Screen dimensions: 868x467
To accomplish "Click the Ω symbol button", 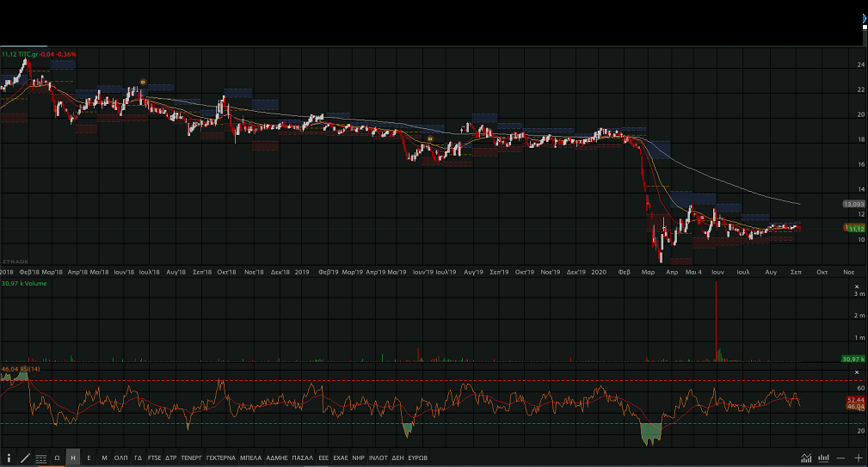I will (57, 458).
